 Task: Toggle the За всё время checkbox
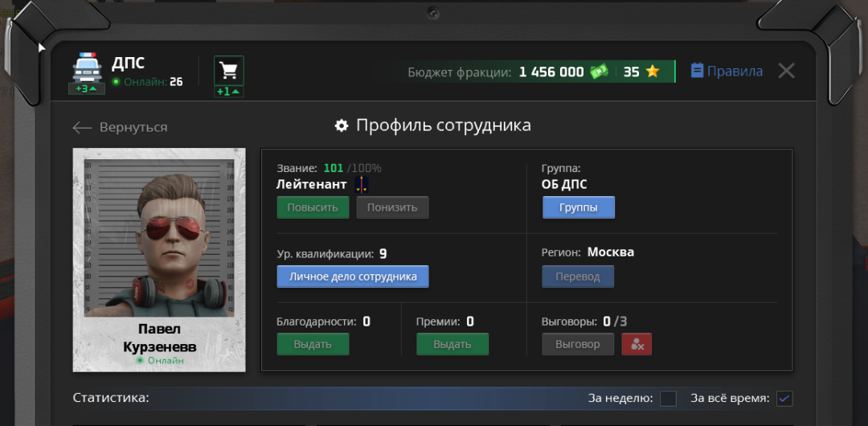coord(784,399)
